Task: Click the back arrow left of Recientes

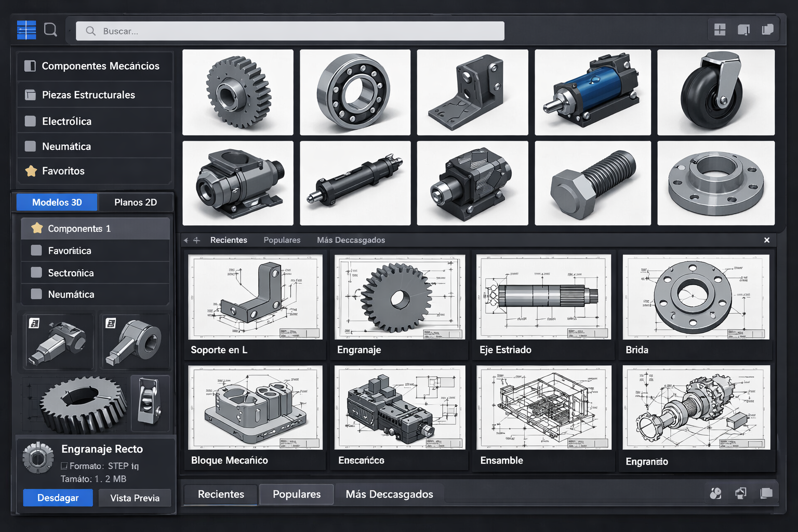Action: click(x=186, y=240)
